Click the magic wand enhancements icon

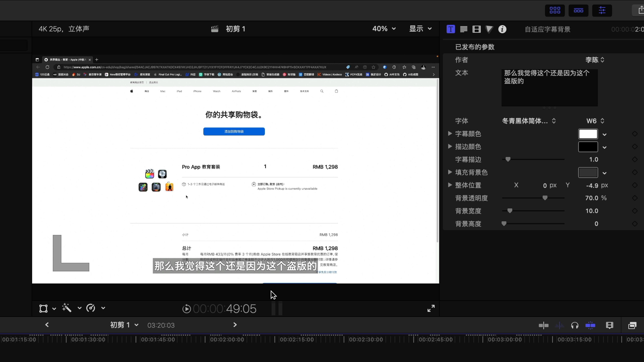67,308
